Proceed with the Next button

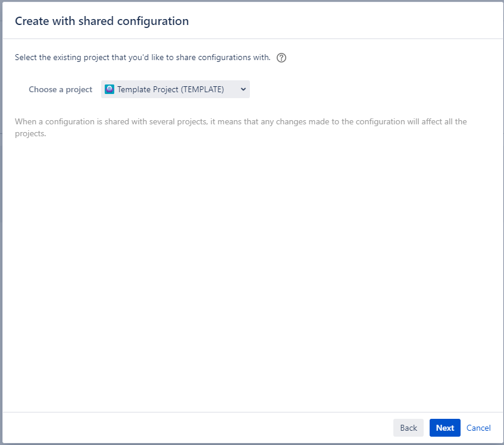(444, 428)
